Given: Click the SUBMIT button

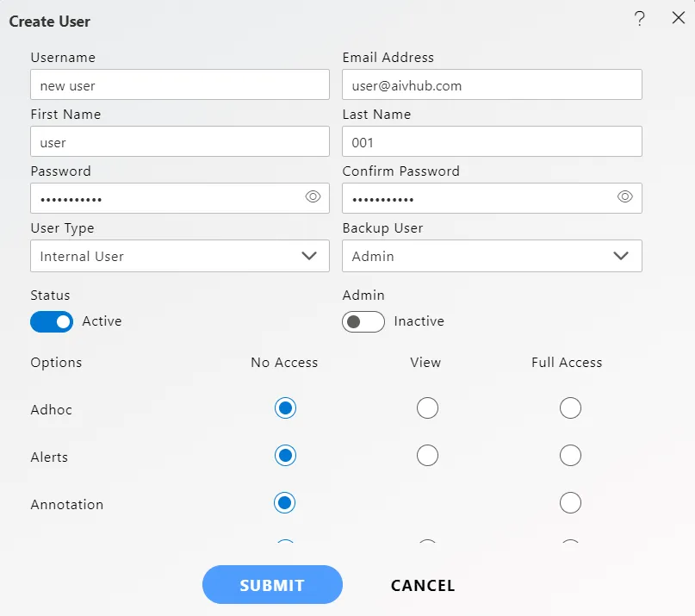Looking at the screenshot, I should pos(272,584).
